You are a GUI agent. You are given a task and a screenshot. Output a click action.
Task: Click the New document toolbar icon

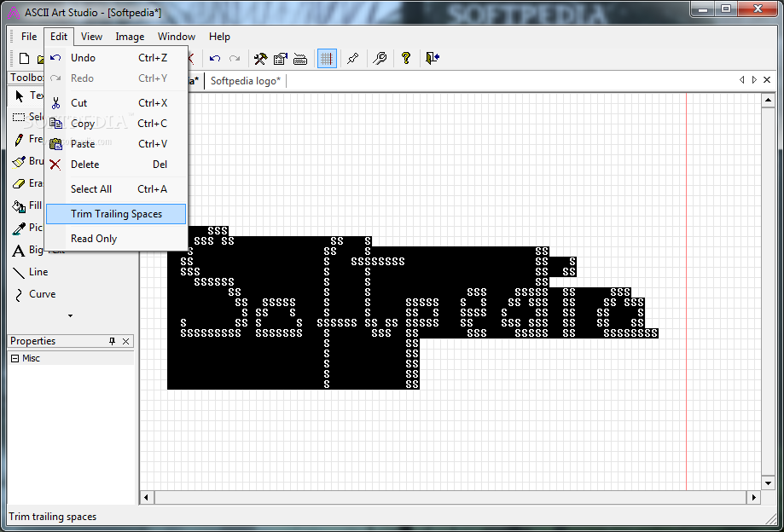pyautogui.click(x=24, y=59)
